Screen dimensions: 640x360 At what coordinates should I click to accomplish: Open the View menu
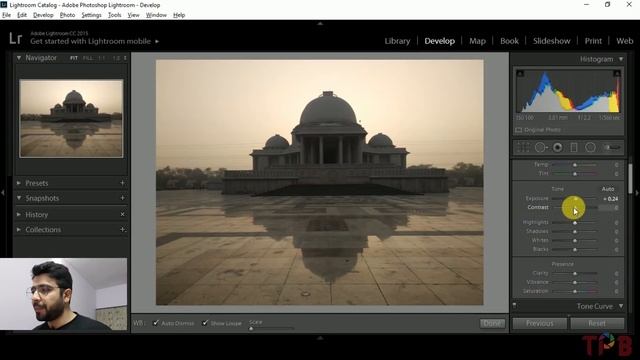point(133,15)
